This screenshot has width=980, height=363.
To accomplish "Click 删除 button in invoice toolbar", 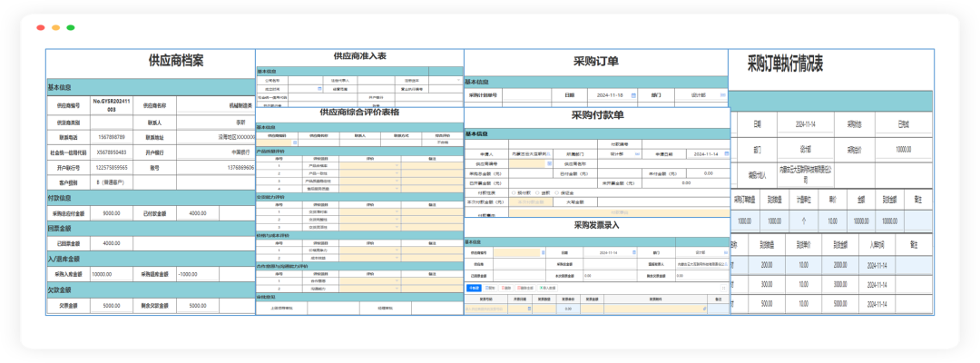I will pos(507,288).
